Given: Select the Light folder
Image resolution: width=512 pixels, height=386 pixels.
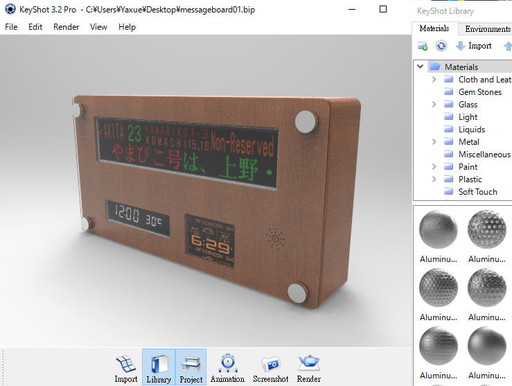Looking at the screenshot, I should click(461, 117).
